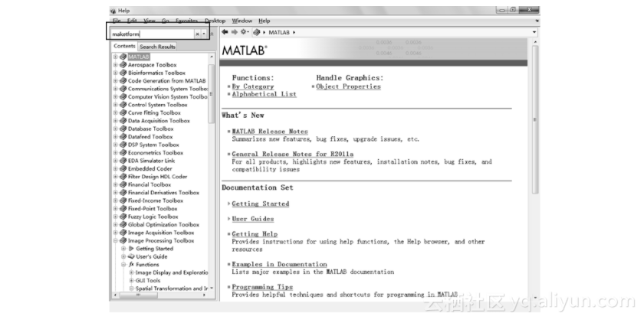The image size is (644, 320).
Task: Expand the EDA Simulator Link node
Action: (x=116, y=161)
